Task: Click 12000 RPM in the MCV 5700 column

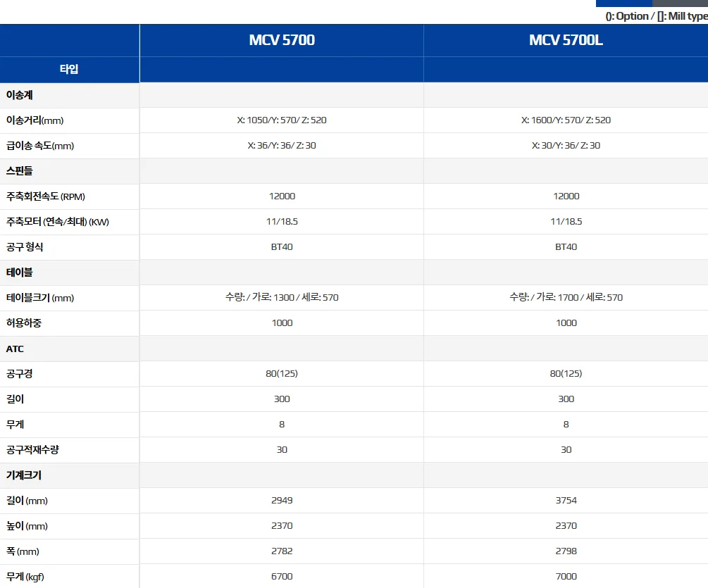Action: point(282,196)
